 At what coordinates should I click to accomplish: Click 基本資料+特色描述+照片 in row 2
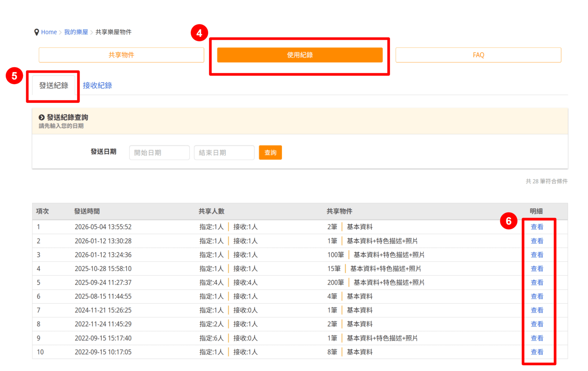click(382, 241)
